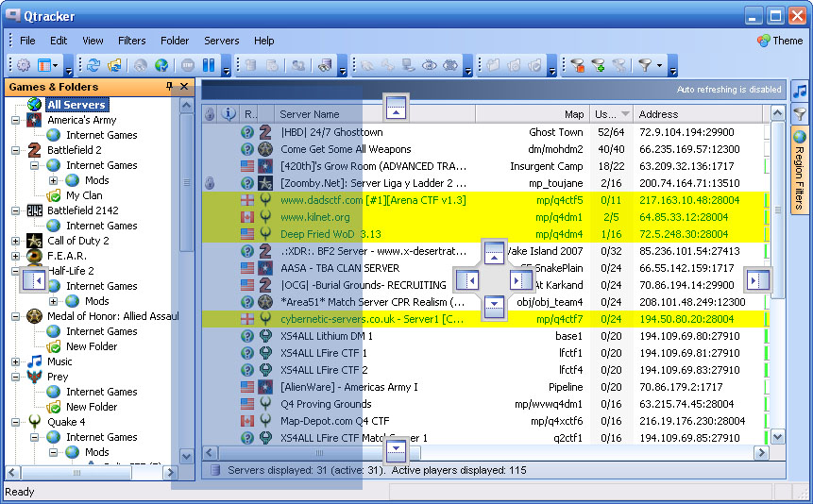Viewport: 813px width, 504px height.
Task: Open the Region Filters side tab
Action: (800, 170)
